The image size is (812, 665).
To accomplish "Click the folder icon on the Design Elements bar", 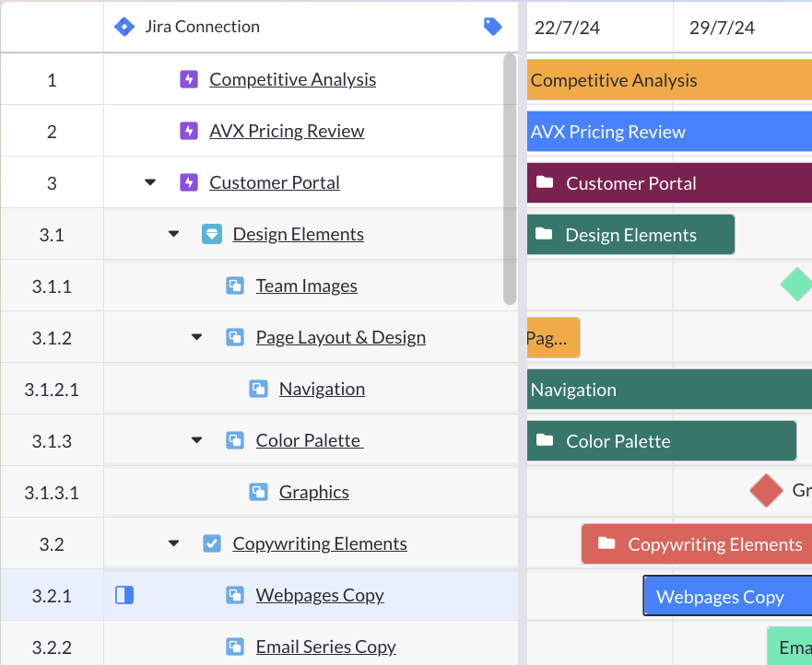I will click(544, 234).
